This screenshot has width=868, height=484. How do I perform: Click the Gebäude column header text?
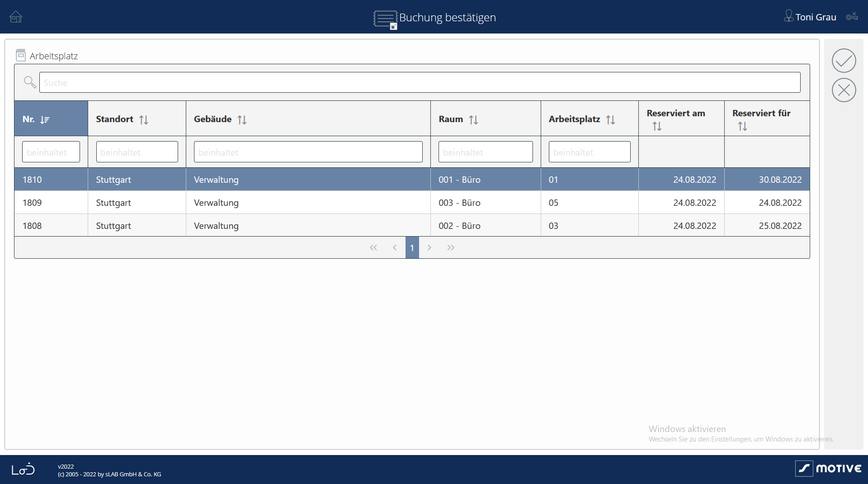[212, 119]
